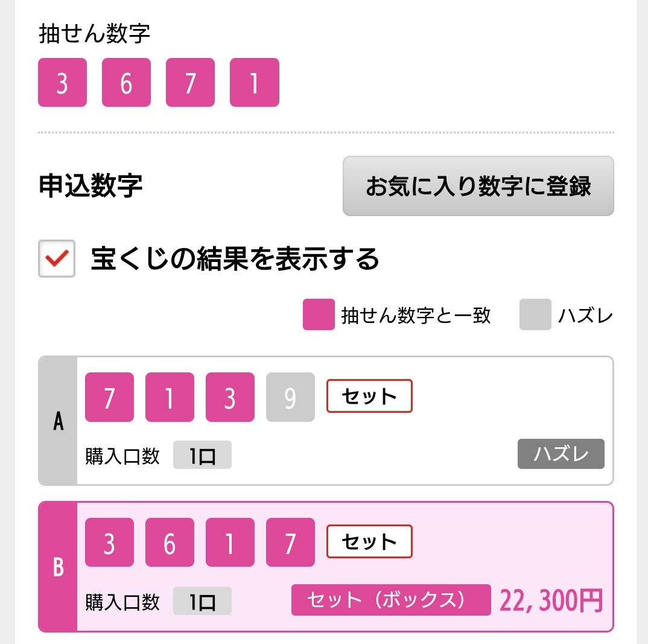Click the gray ハズレ result badge
Image resolution: width=648 pixels, height=644 pixels.
coord(561,454)
